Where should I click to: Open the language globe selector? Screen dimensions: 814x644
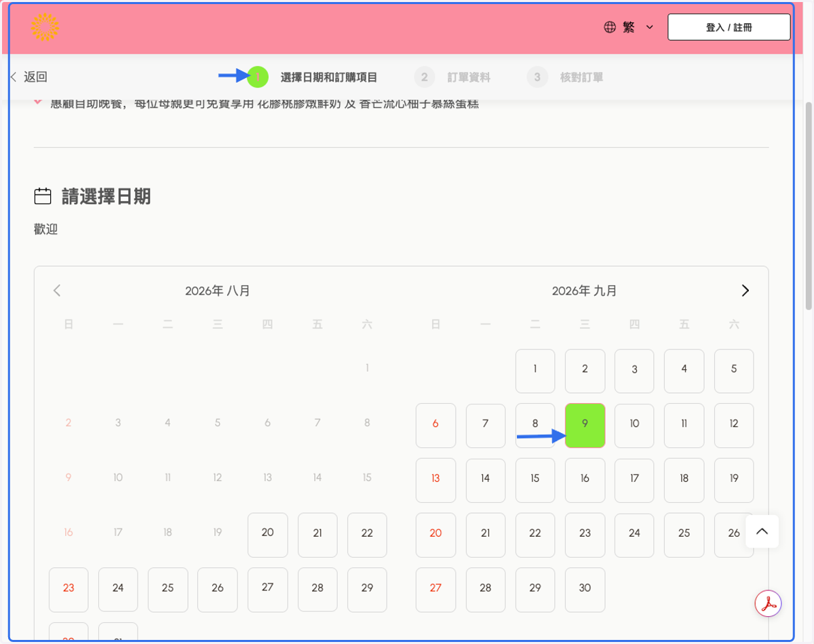click(610, 27)
